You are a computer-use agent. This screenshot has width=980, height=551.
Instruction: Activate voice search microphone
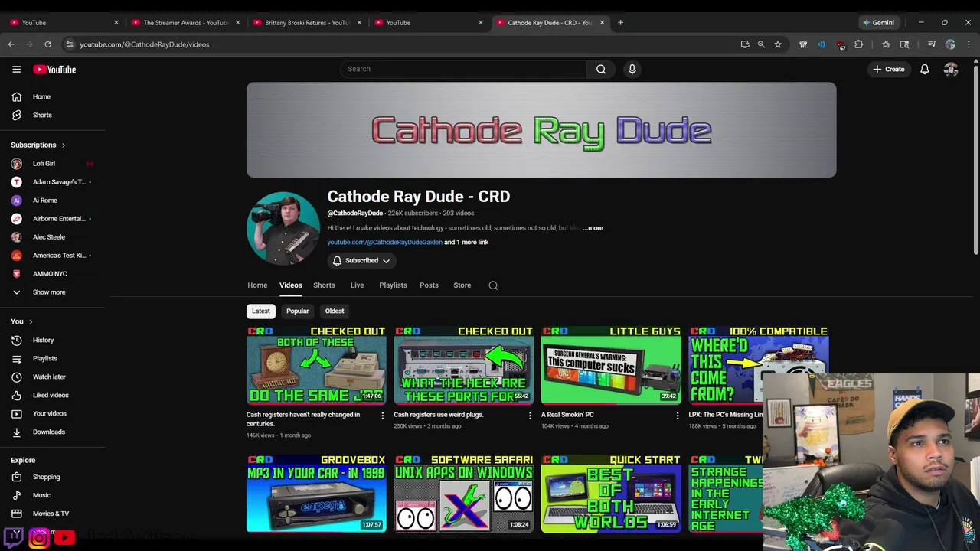pos(632,69)
